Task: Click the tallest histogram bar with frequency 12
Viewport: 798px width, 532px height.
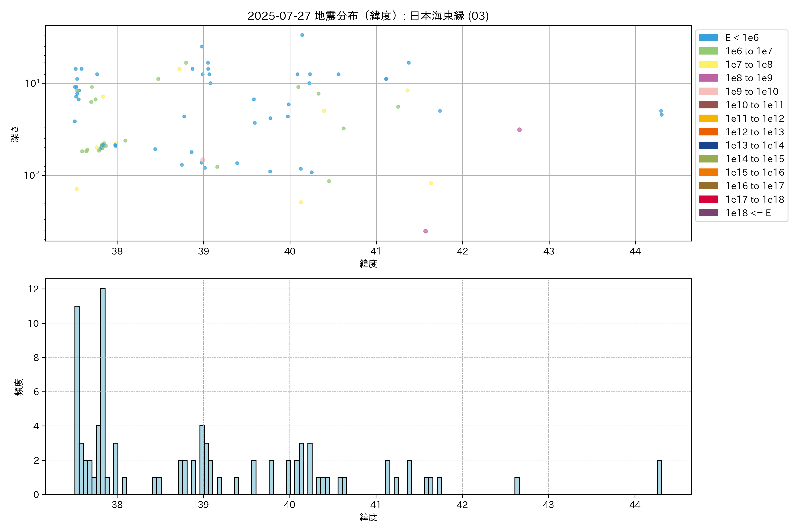Action: 103,391
